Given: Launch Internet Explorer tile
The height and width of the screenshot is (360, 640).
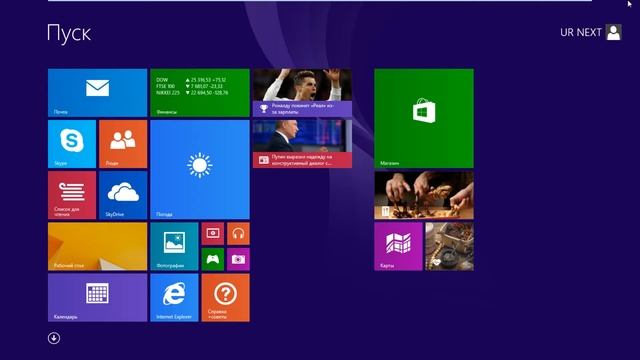Looking at the screenshot, I should (174, 298).
